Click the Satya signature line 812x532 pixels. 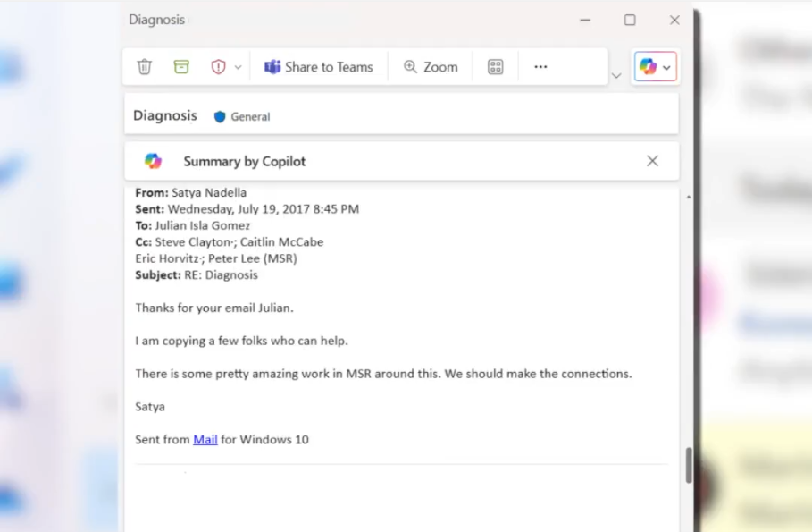click(150, 407)
